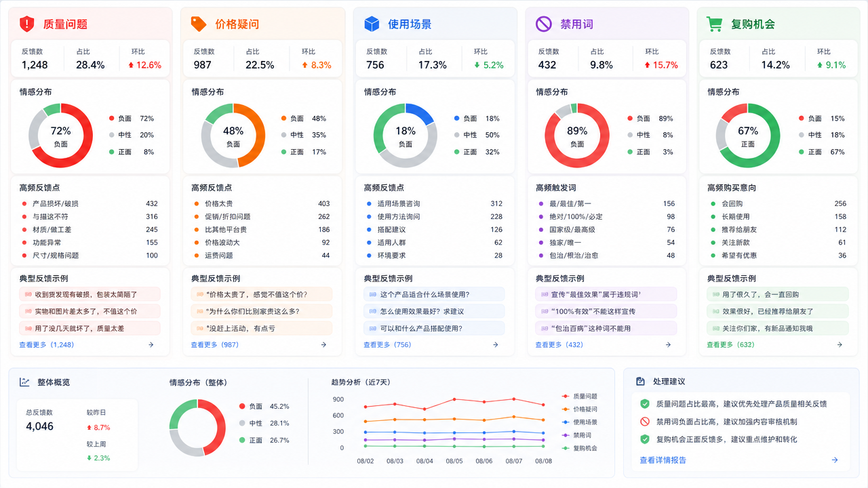The height and width of the screenshot is (488, 868).
Task: Click the red prohibited icon in 处理建议 list
Action: [x=645, y=422]
